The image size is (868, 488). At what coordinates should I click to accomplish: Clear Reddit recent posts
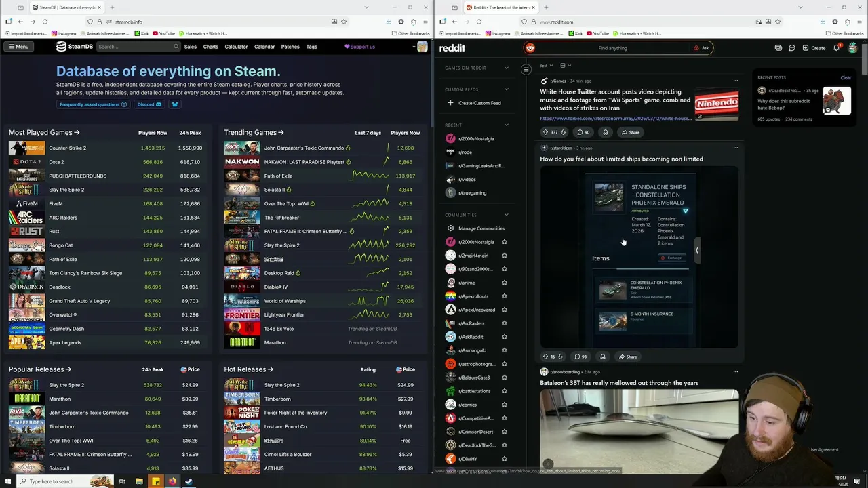point(846,77)
